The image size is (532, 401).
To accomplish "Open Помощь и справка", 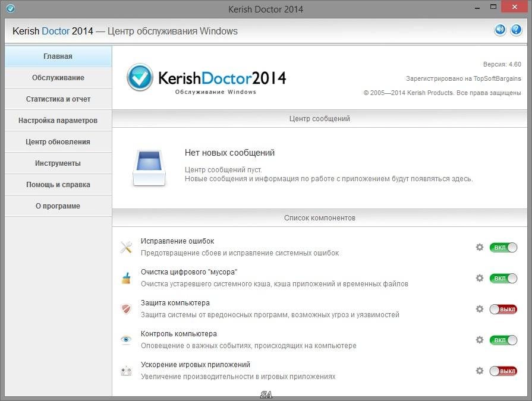I will pyautogui.click(x=58, y=184).
